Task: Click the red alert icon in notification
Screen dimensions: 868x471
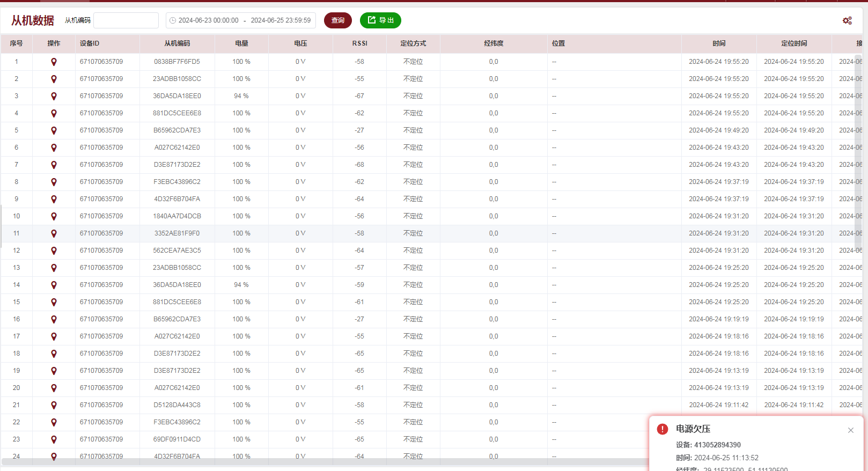Action: coord(663,429)
